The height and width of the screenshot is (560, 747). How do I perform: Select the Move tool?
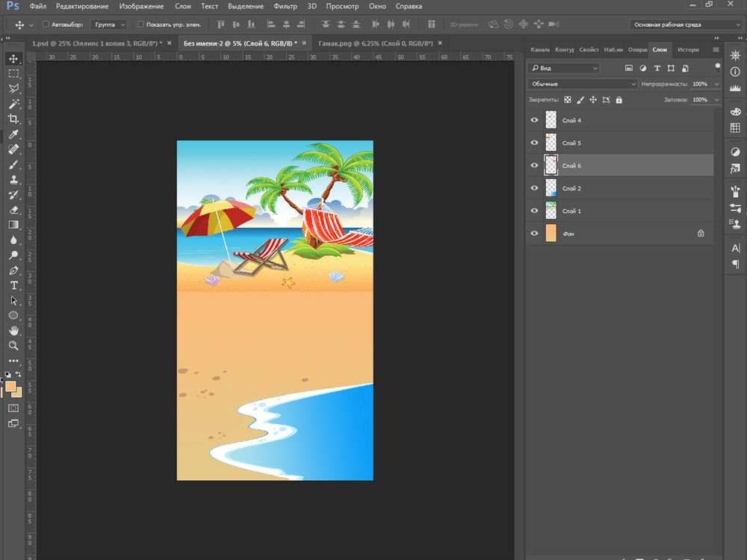click(13, 59)
